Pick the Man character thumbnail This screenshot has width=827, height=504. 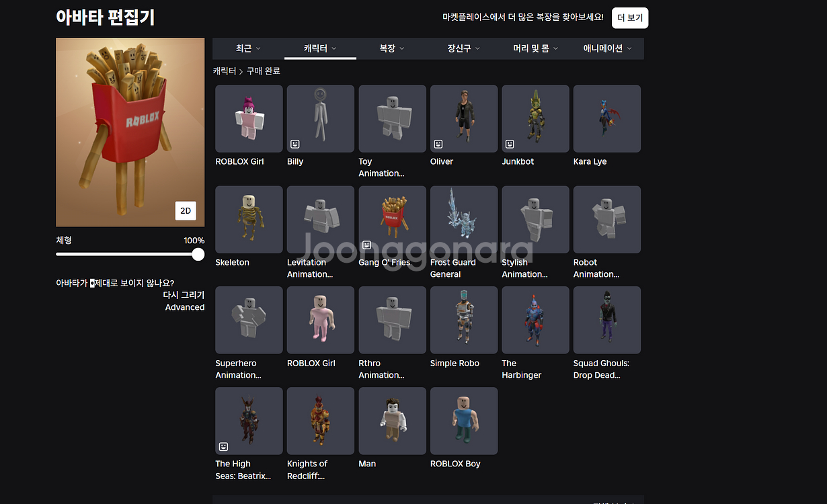pyautogui.click(x=393, y=421)
